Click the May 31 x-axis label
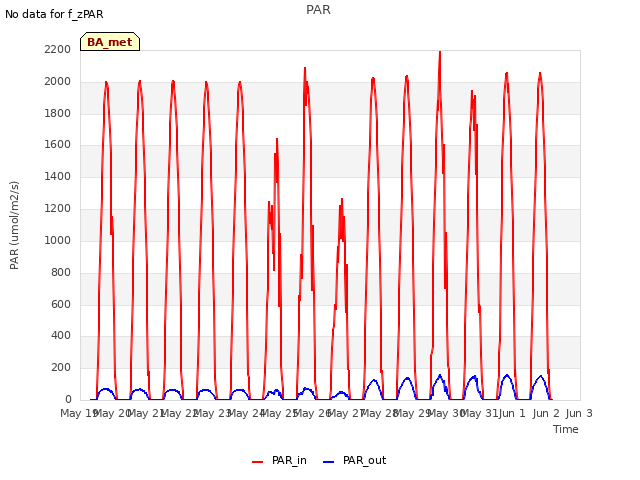The height and width of the screenshot is (480, 640). pyautogui.click(x=480, y=413)
